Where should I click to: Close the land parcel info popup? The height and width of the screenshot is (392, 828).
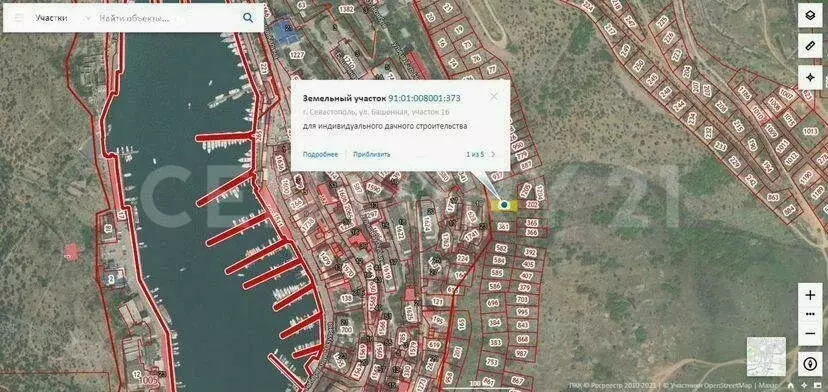(494, 97)
